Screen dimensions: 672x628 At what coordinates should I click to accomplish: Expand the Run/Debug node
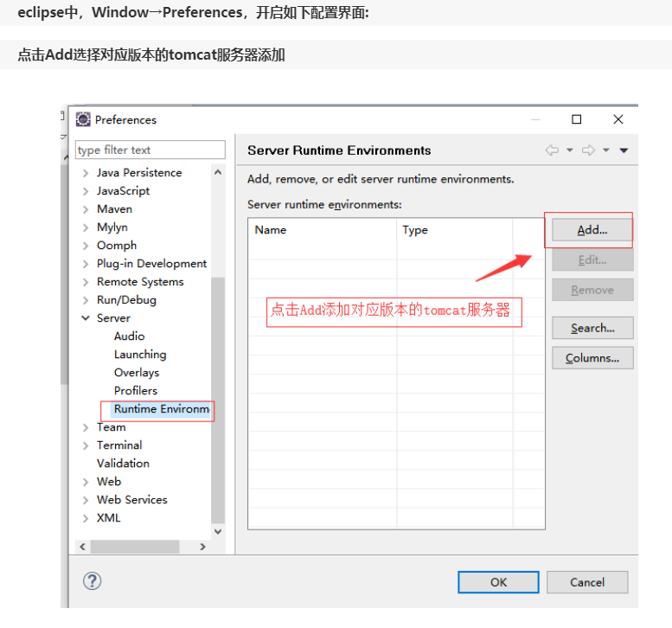[x=86, y=300]
